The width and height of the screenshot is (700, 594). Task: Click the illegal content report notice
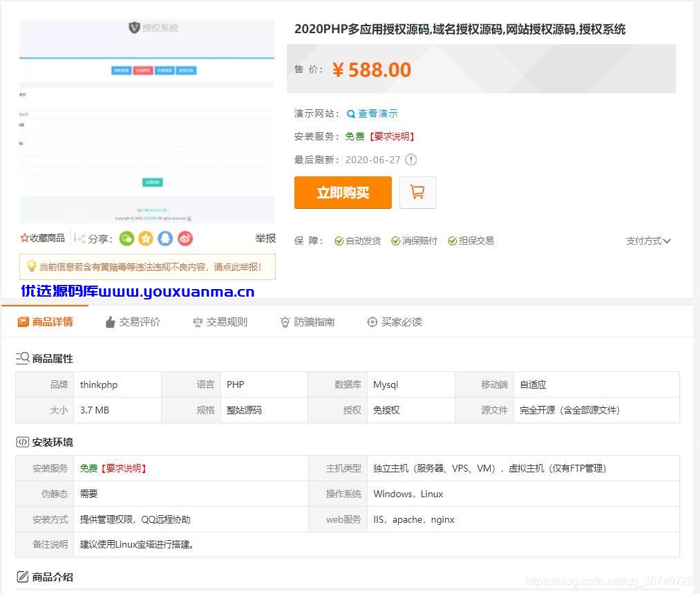(147, 267)
